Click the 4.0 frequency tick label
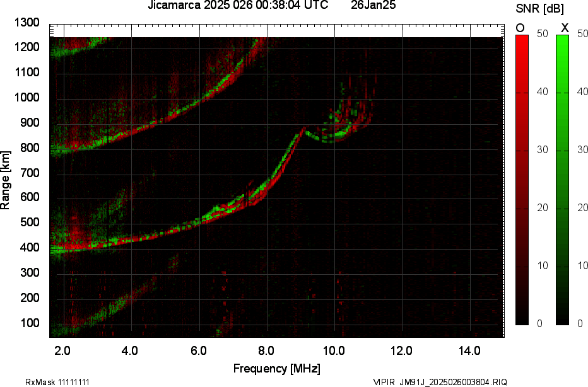This screenshot has width=588, height=387. 130,351
